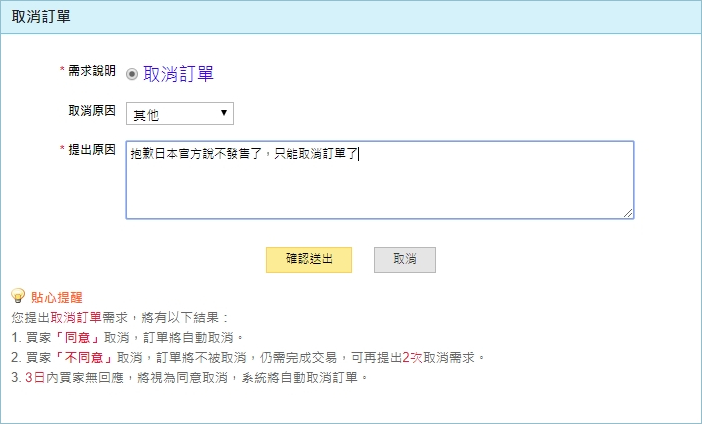Click the reminder line about 買家「同意」取消
Image resolution: width=702 pixels, height=424 pixels.
128,337
